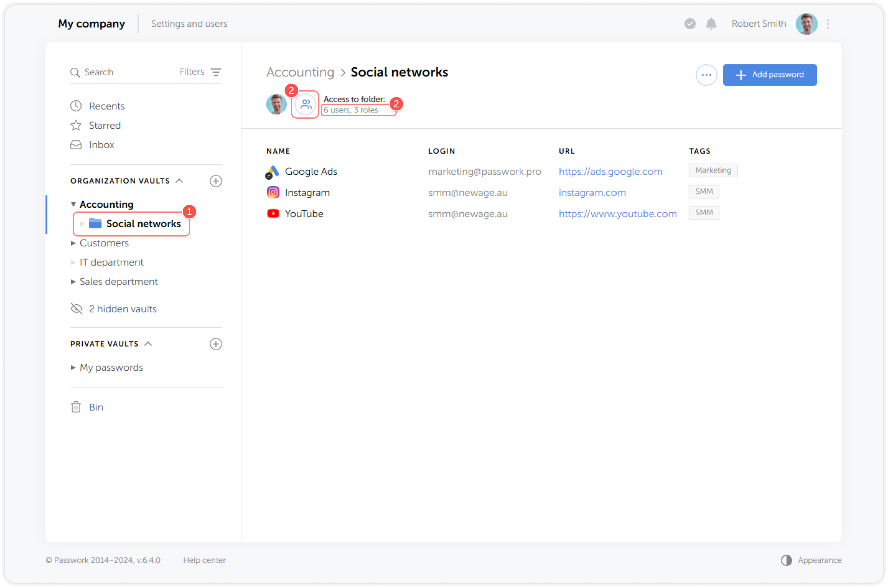The height and width of the screenshot is (588, 888).
Task: Open the Inbox envelope icon
Action: pyautogui.click(x=76, y=144)
